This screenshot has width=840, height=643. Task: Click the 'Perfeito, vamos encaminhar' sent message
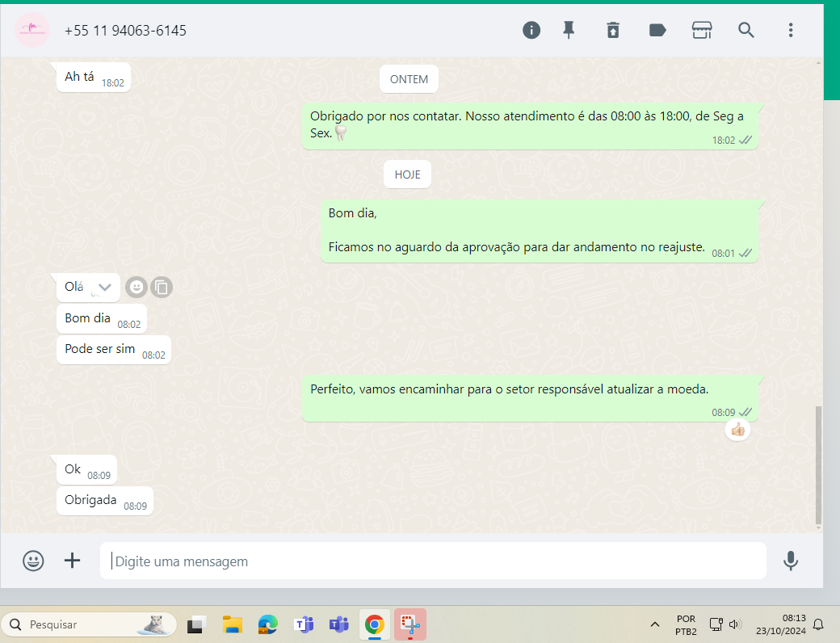[531, 399]
